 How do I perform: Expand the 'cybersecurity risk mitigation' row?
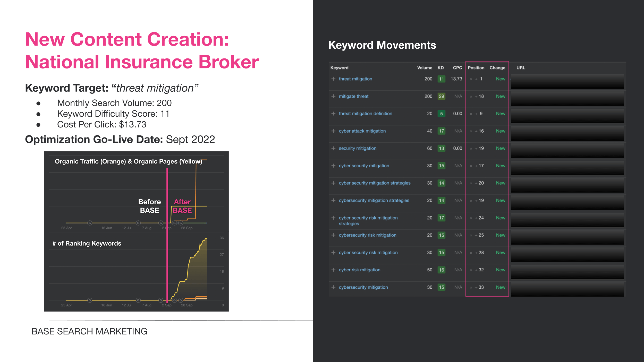coord(333,235)
